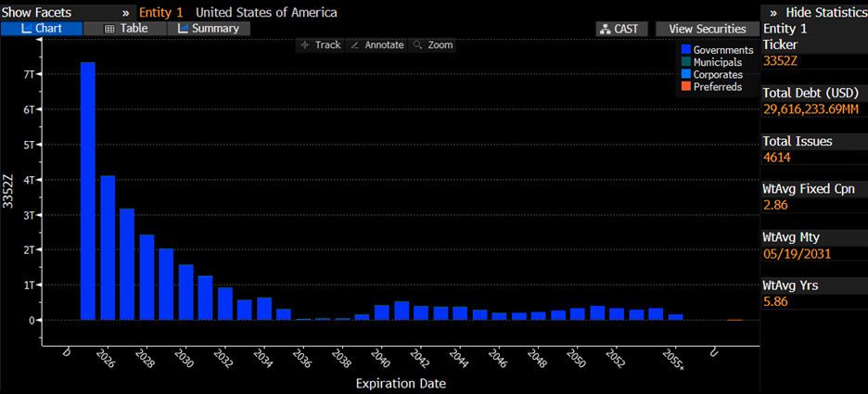Click the Preferreds legend color swatch
Image resolution: width=868 pixels, height=394 pixels.
[x=686, y=87]
